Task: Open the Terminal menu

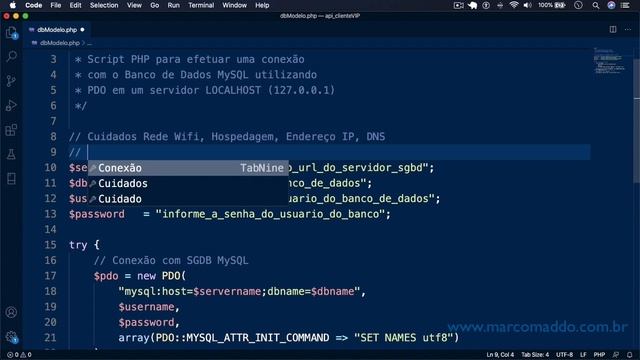Action: click(201, 5)
